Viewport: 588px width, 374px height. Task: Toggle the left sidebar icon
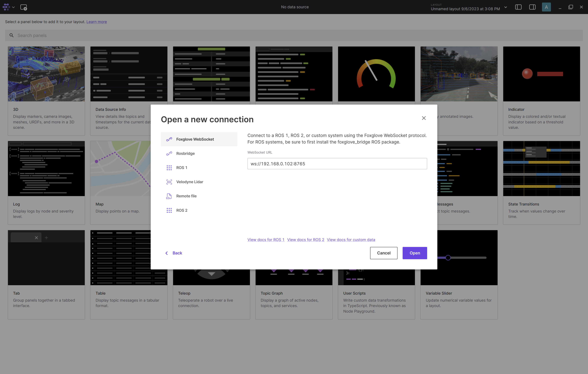tap(518, 7)
